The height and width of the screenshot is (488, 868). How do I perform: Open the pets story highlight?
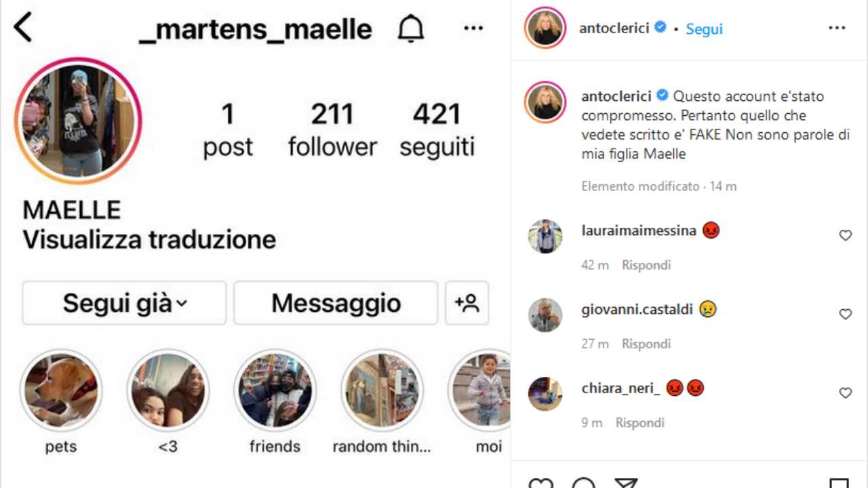(x=61, y=391)
